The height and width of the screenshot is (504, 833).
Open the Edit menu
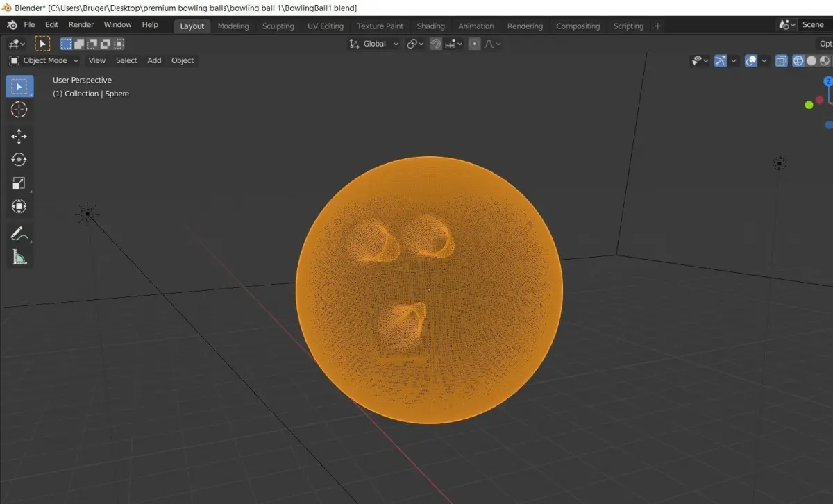coord(51,25)
